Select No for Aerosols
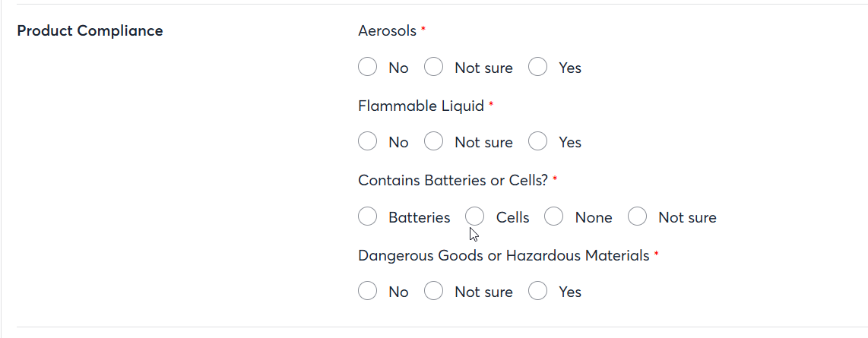This screenshot has width=868, height=338. [x=368, y=68]
